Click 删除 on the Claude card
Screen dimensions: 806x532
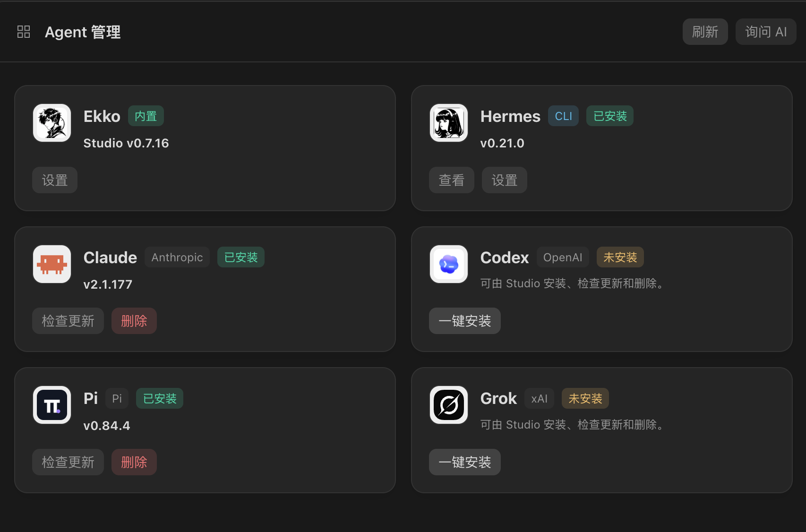(x=134, y=321)
